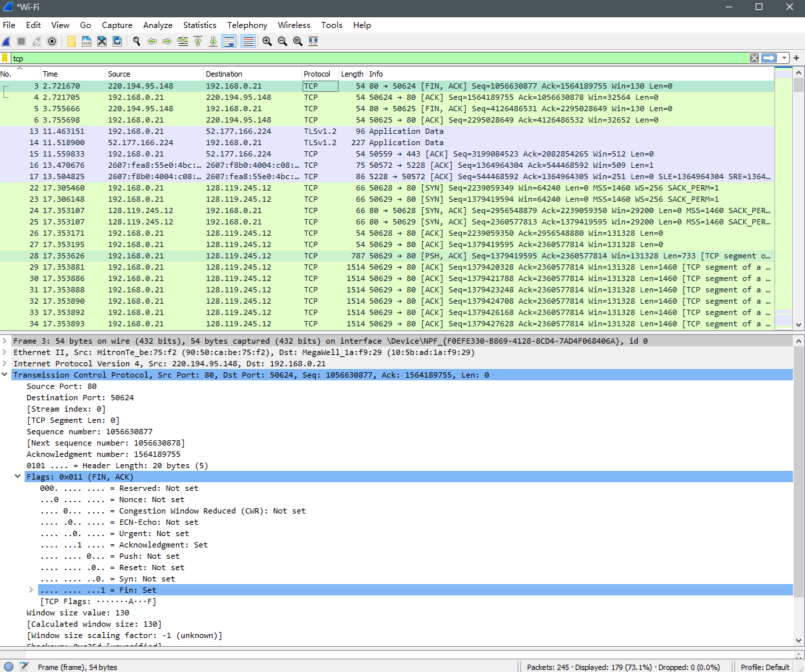
Task: Restart the current capture
Action: (x=36, y=41)
